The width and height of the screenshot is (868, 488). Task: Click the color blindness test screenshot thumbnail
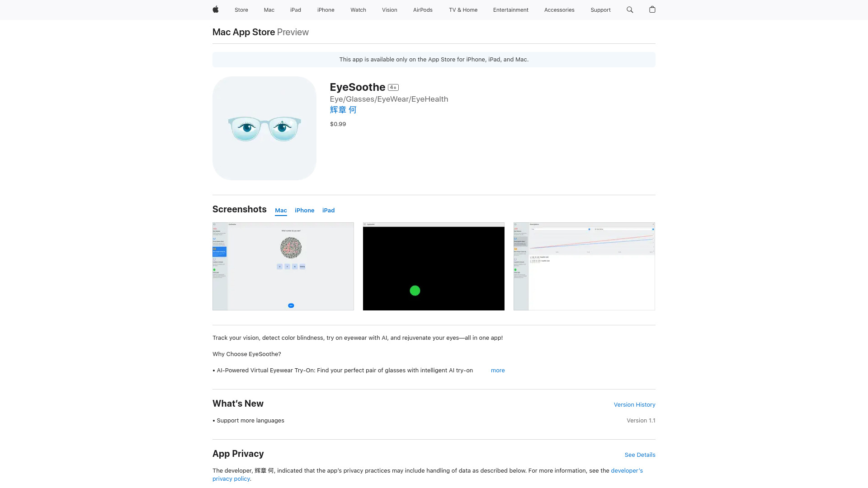(x=283, y=266)
